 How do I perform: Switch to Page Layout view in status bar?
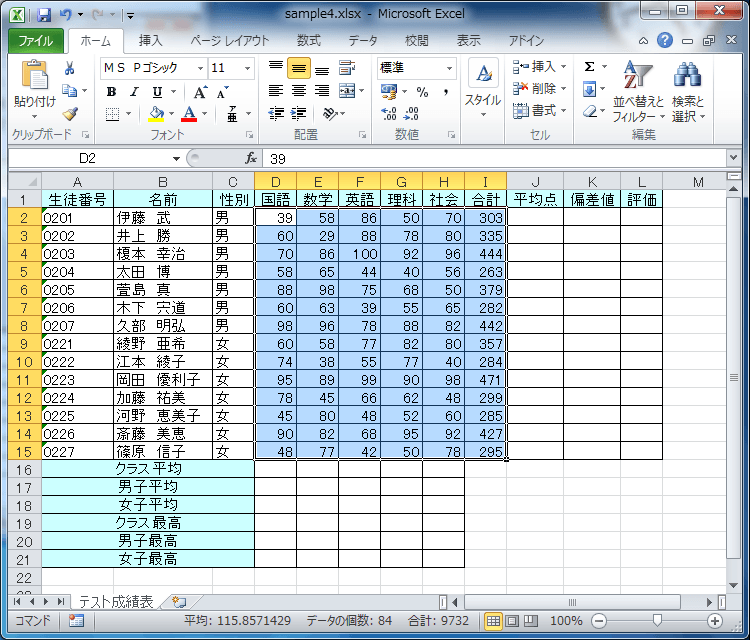(x=512, y=621)
